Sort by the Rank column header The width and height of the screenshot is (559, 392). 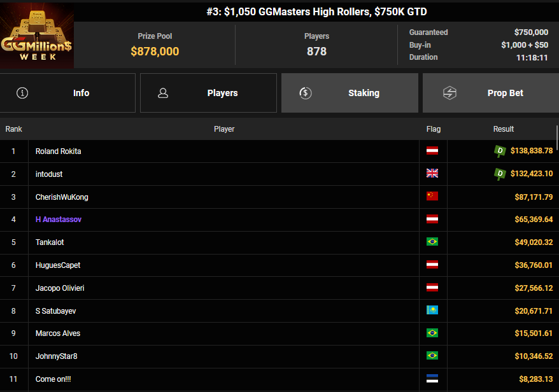pyautogui.click(x=14, y=129)
